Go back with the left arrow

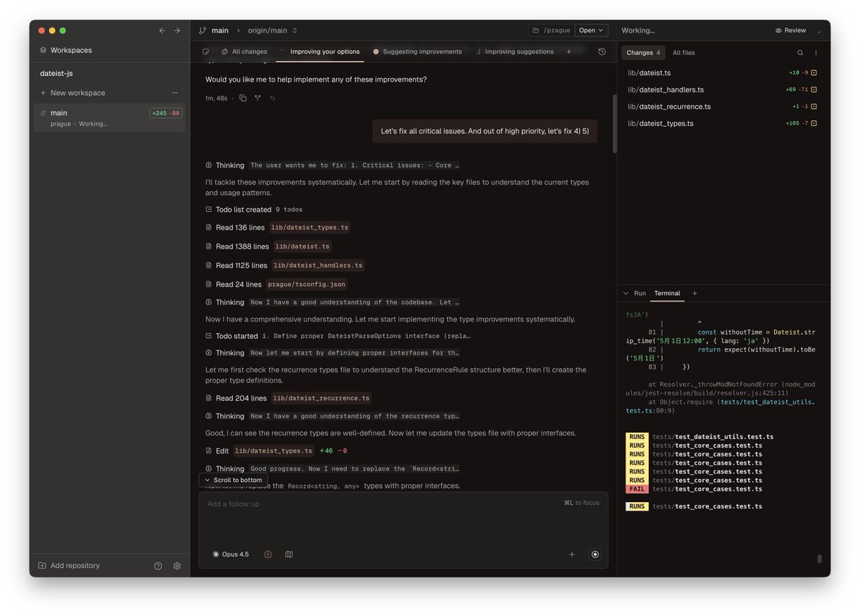162,31
